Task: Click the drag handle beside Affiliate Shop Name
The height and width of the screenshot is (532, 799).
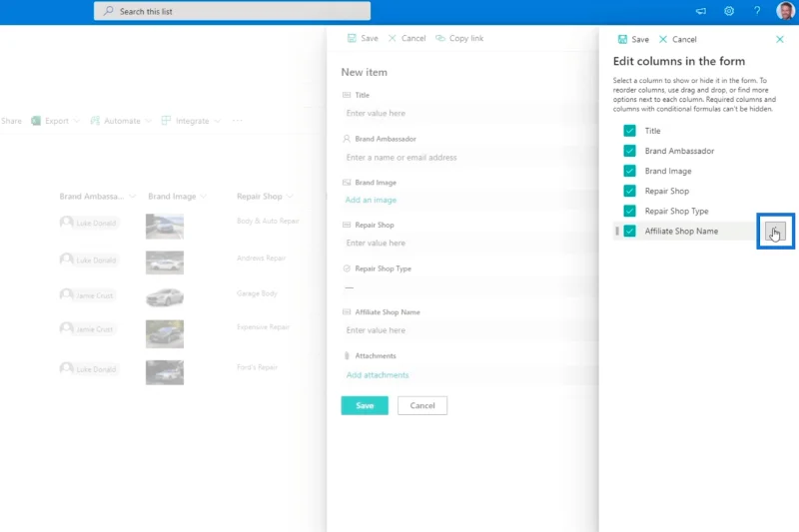Action: pyautogui.click(x=617, y=232)
